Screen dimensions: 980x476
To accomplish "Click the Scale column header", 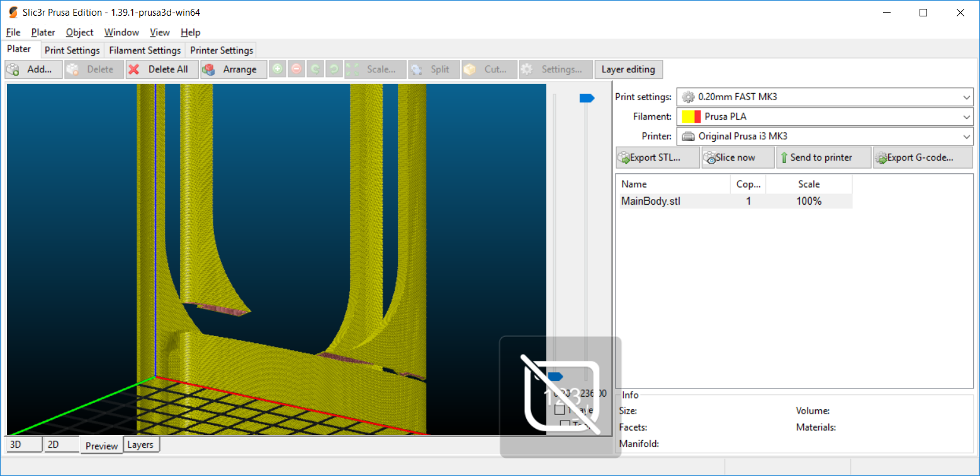I will click(809, 184).
